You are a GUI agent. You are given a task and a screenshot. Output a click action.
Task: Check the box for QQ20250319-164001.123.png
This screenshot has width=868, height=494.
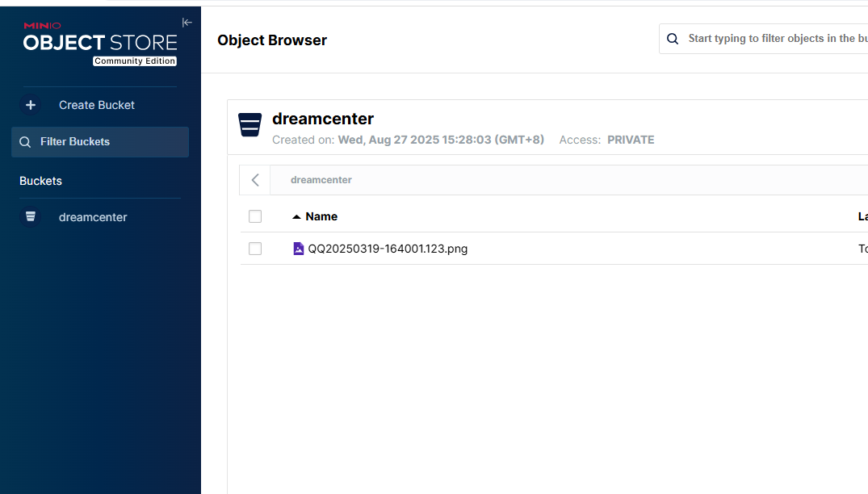255,249
